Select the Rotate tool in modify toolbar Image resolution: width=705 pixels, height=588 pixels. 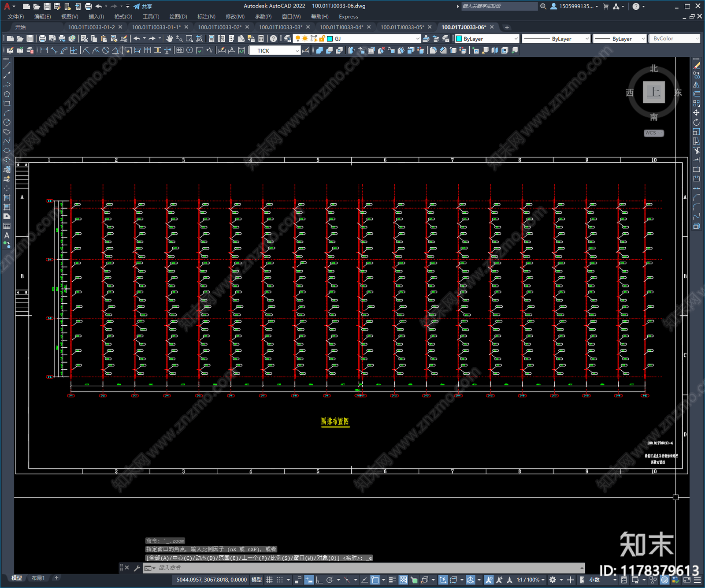point(696,122)
